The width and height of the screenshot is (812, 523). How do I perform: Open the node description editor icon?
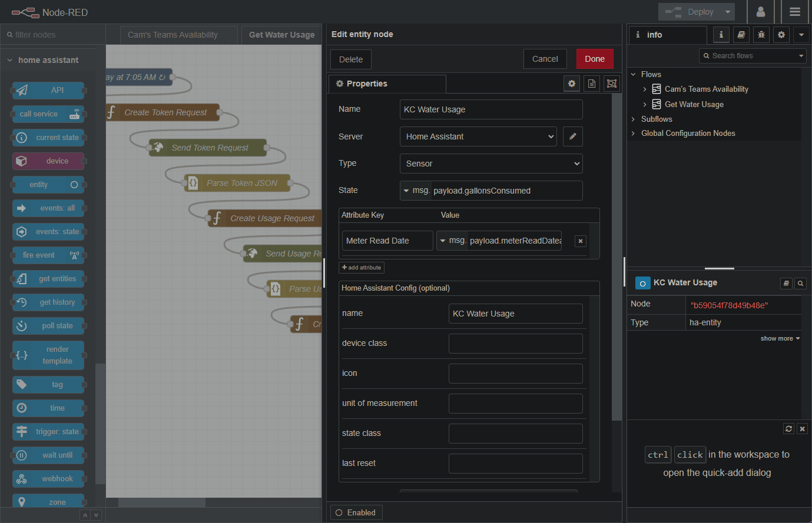tap(591, 83)
